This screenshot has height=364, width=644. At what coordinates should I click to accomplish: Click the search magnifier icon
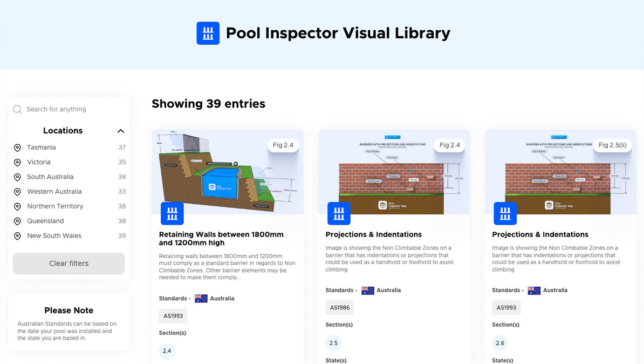pos(17,109)
